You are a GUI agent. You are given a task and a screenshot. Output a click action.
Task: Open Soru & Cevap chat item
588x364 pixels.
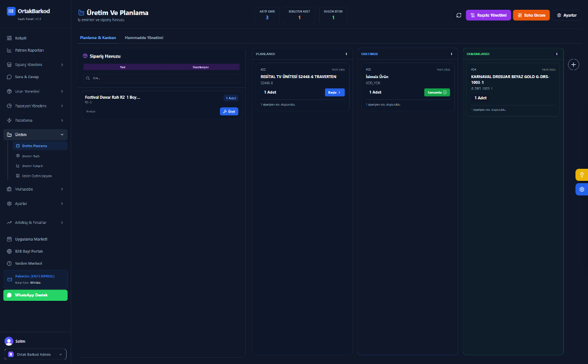(26, 77)
